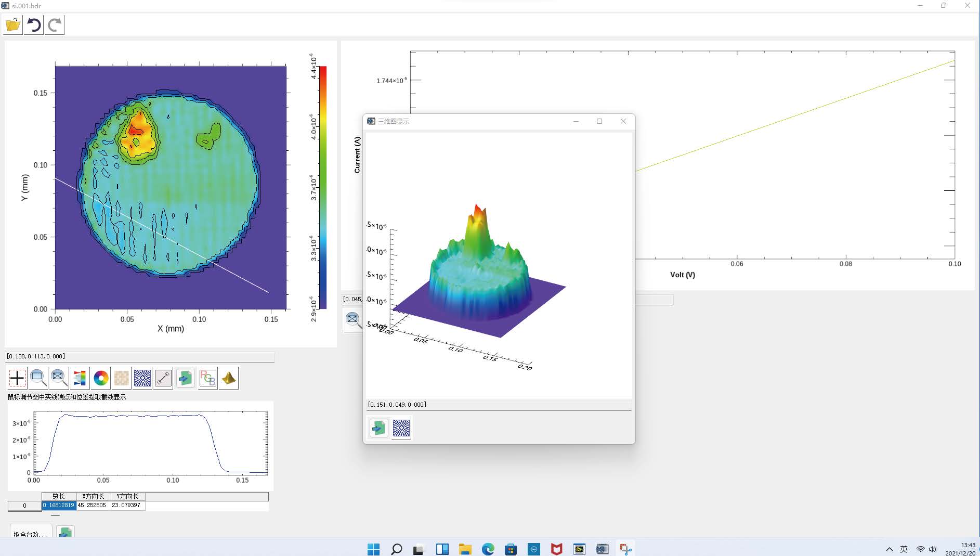Click the X方向长 column header

94,496
